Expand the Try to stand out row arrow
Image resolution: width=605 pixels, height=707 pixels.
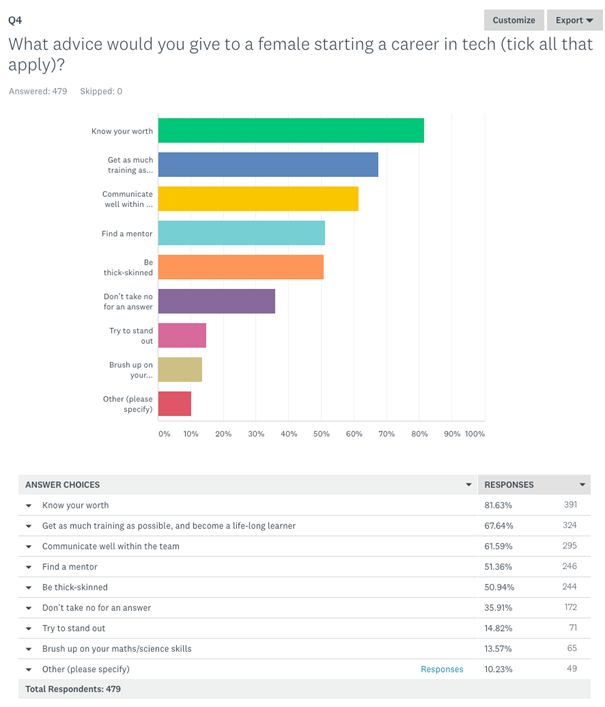(x=29, y=628)
